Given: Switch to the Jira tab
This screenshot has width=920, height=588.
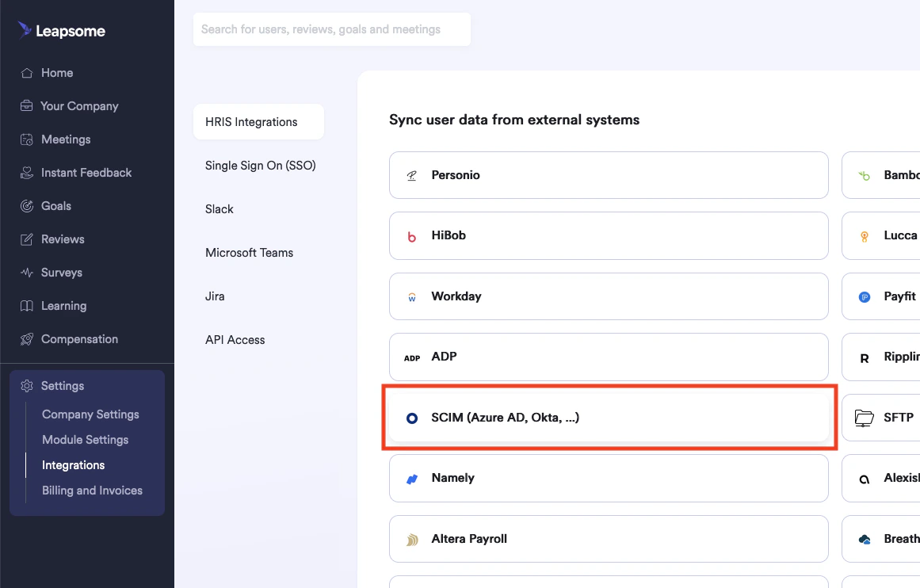Looking at the screenshot, I should click(215, 296).
